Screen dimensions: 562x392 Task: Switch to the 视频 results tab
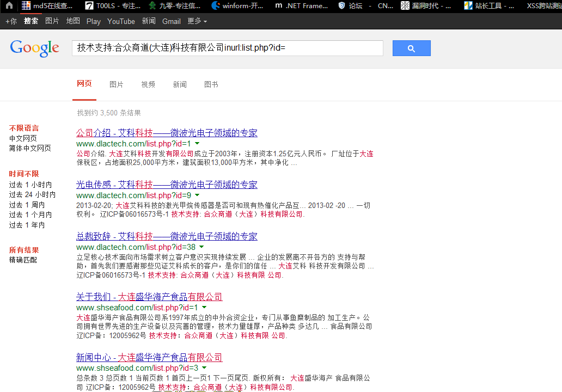[148, 84]
